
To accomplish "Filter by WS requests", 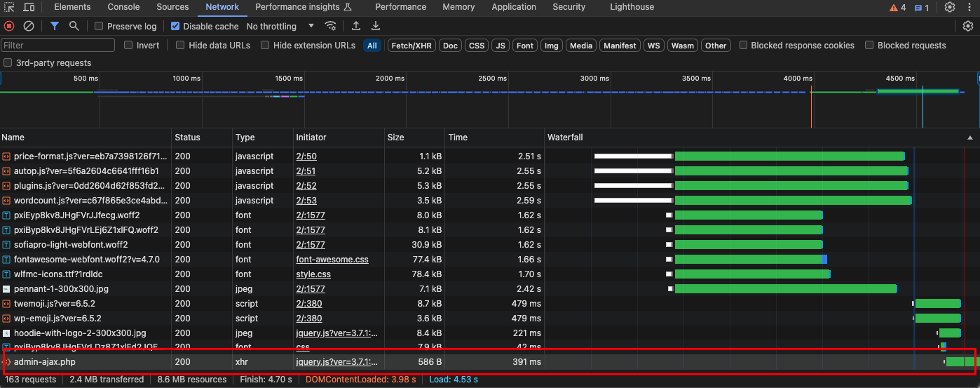I will [653, 46].
